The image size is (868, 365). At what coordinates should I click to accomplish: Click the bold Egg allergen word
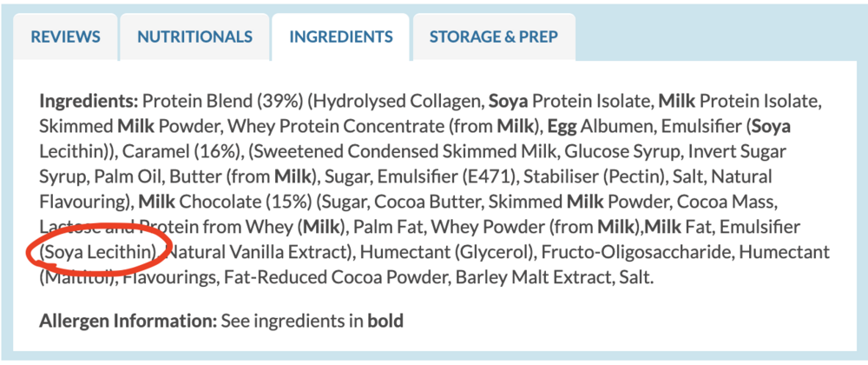561,127
